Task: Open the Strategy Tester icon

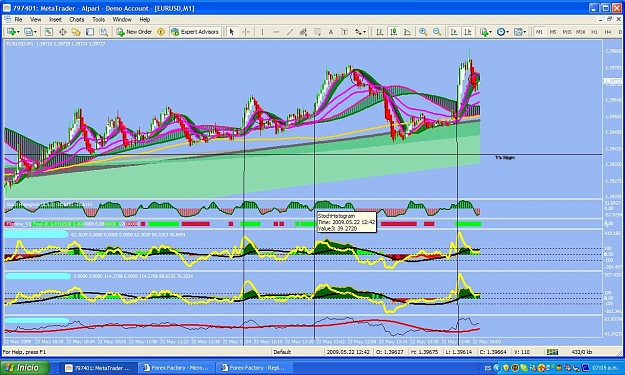Action: (103, 32)
